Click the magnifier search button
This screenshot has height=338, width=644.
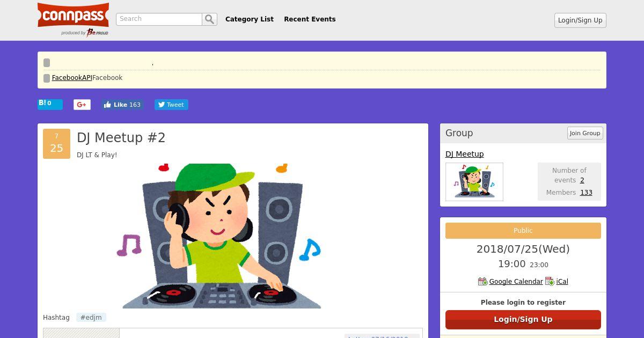click(x=209, y=19)
